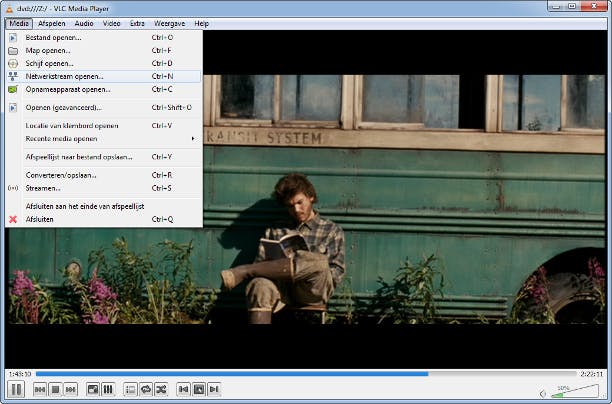
Task: Click total time label at right
Action: (592, 374)
